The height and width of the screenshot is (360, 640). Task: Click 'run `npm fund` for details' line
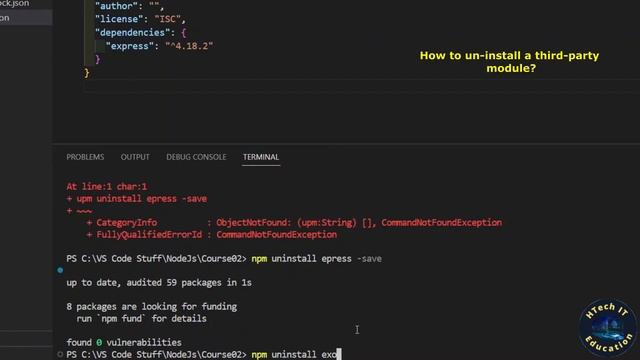pyautogui.click(x=141, y=318)
